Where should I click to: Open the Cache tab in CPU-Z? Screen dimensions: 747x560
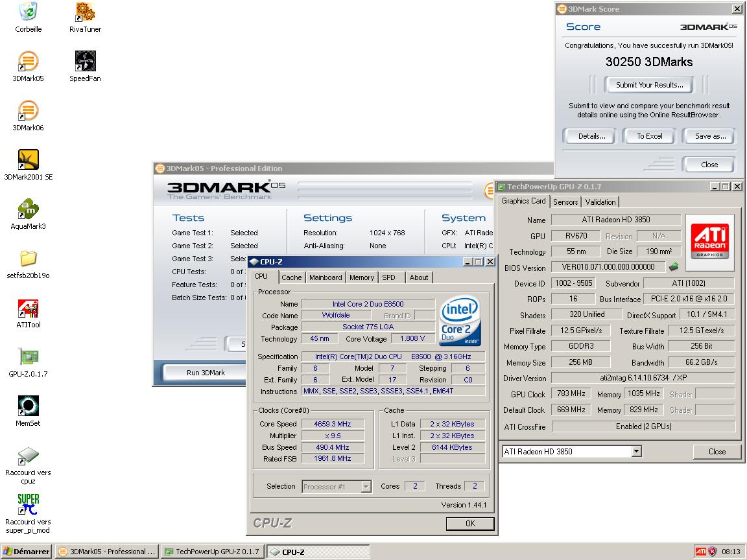pos(292,277)
